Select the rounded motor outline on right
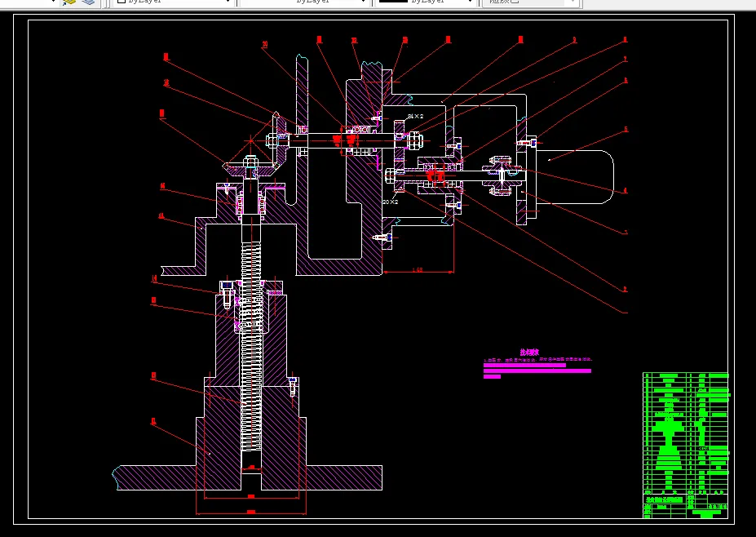 click(x=575, y=177)
